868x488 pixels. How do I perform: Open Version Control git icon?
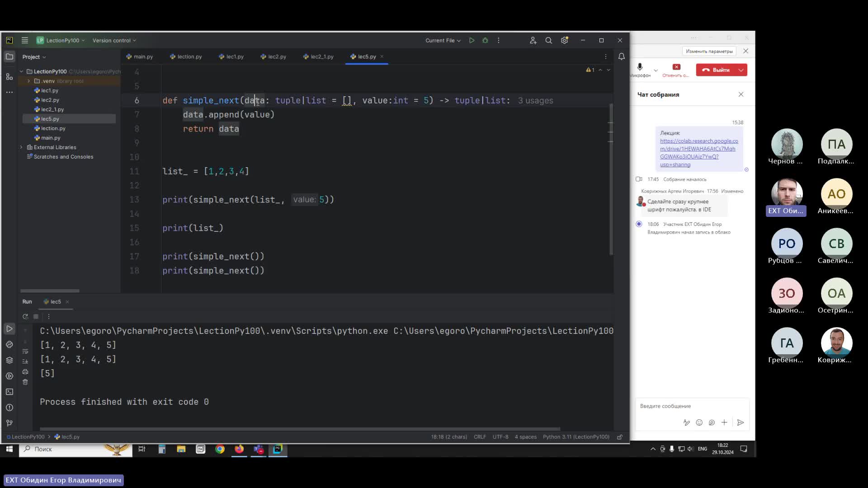click(9, 423)
